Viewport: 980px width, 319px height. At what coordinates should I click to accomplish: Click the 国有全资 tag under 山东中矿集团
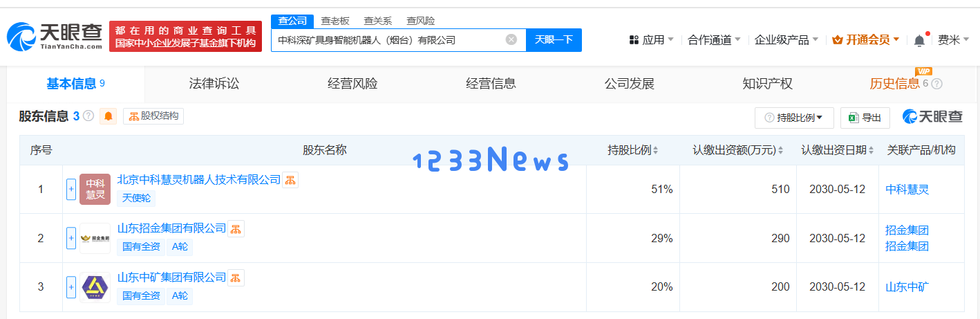[x=141, y=295]
